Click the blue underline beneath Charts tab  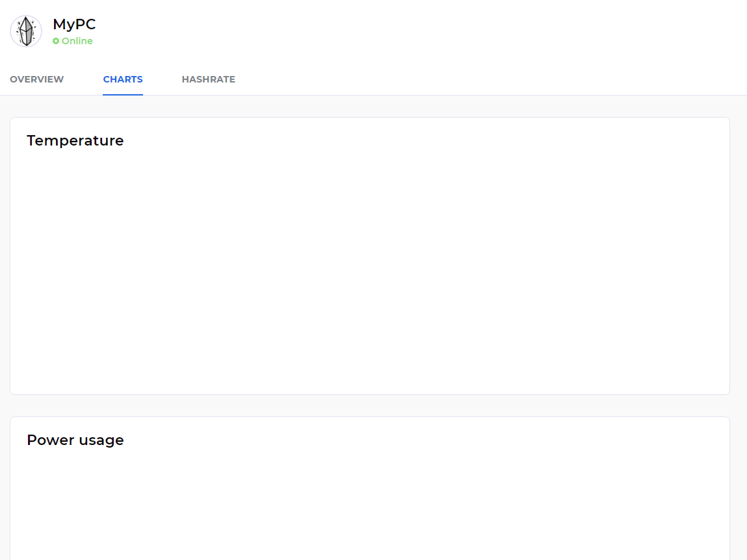click(123, 94)
